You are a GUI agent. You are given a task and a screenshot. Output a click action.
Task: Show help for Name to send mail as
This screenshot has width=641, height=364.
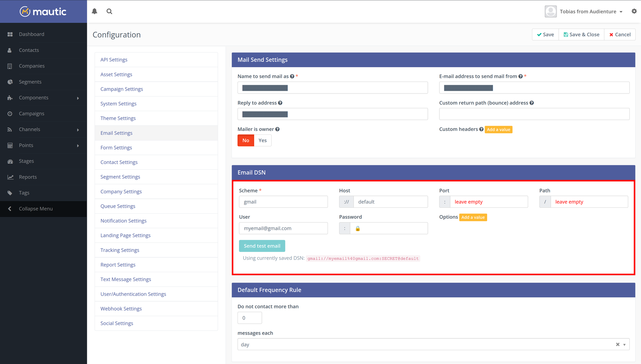point(292,77)
